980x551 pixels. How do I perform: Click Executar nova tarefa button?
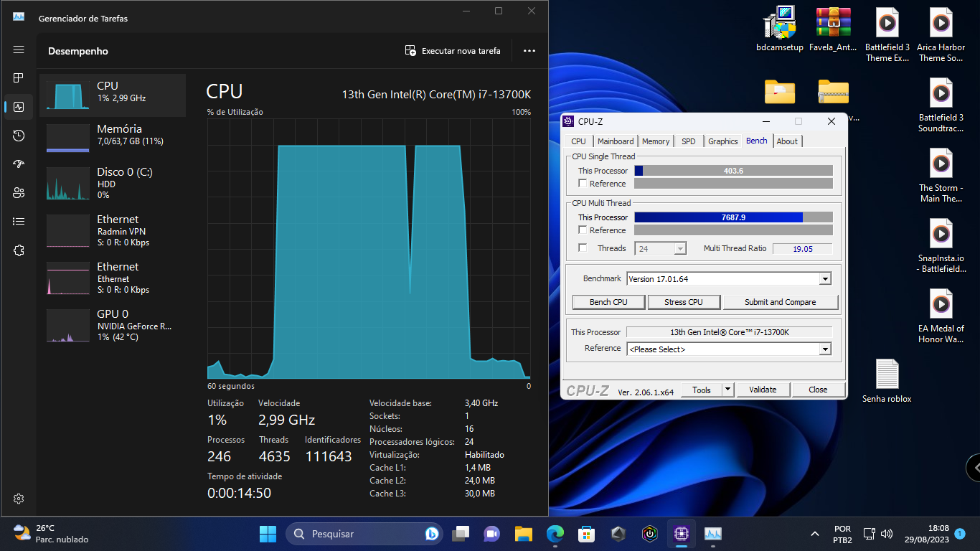pos(453,51)
